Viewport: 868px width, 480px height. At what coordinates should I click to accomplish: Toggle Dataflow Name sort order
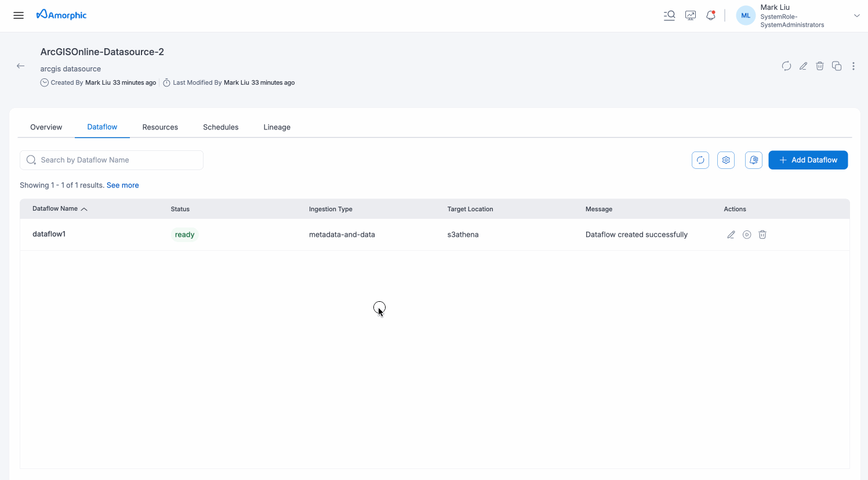(83, 209)
